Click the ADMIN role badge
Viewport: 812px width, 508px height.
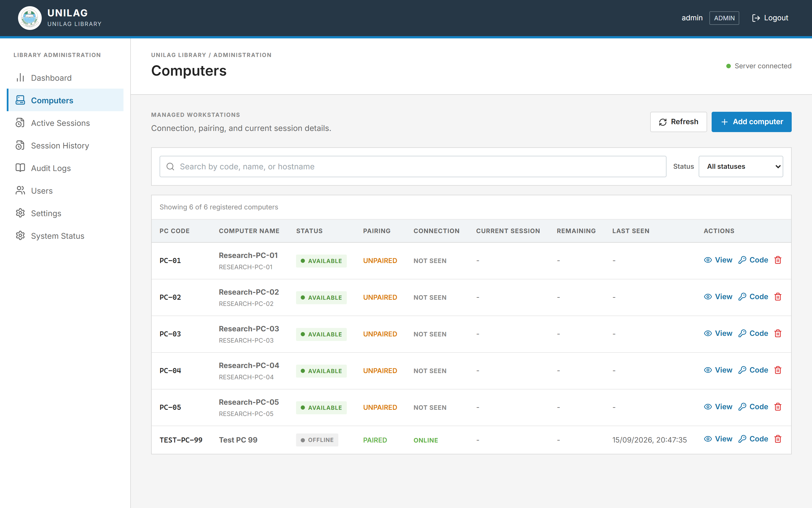[724, 18]
